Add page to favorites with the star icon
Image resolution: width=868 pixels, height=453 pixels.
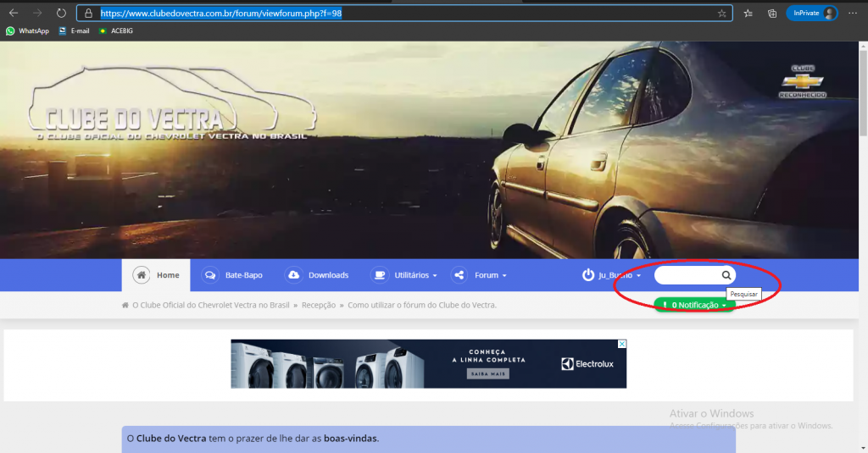[x=722, y=14]
